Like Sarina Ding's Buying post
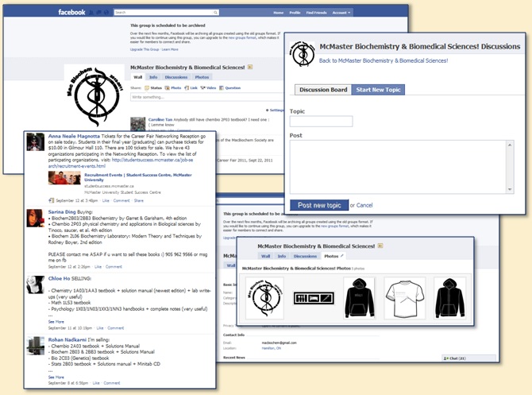This screenshot has height=395, width=532. click(98, 266)
